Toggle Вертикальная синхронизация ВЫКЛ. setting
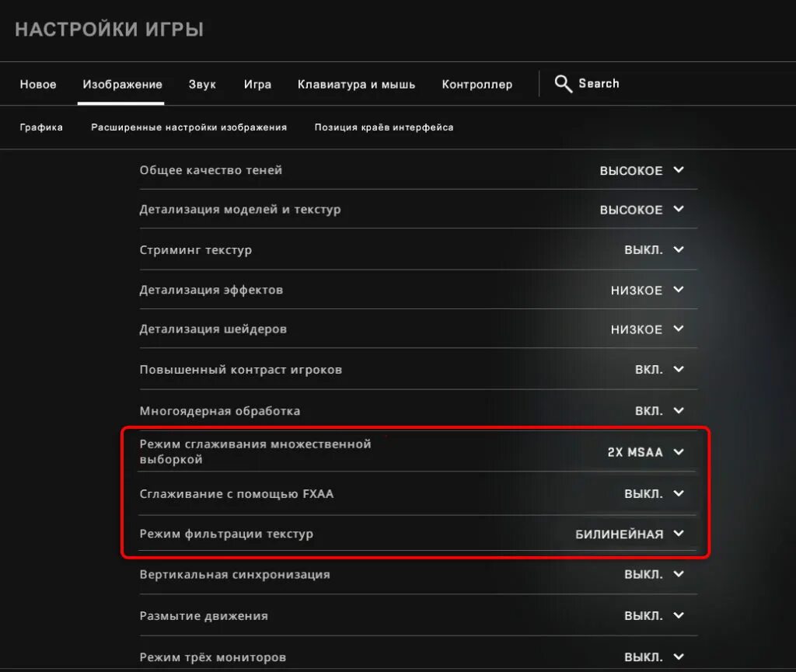 (x=654, y=574)
